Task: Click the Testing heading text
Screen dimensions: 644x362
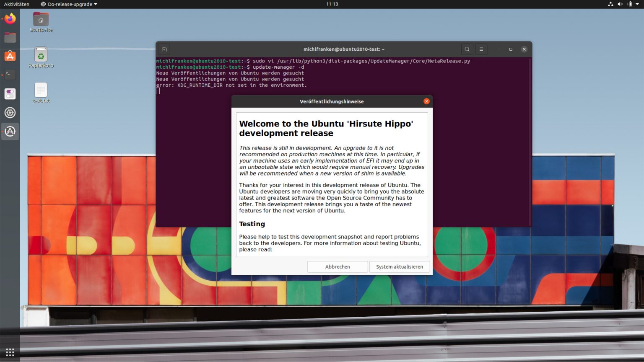Action: click(x=252, y=224)
